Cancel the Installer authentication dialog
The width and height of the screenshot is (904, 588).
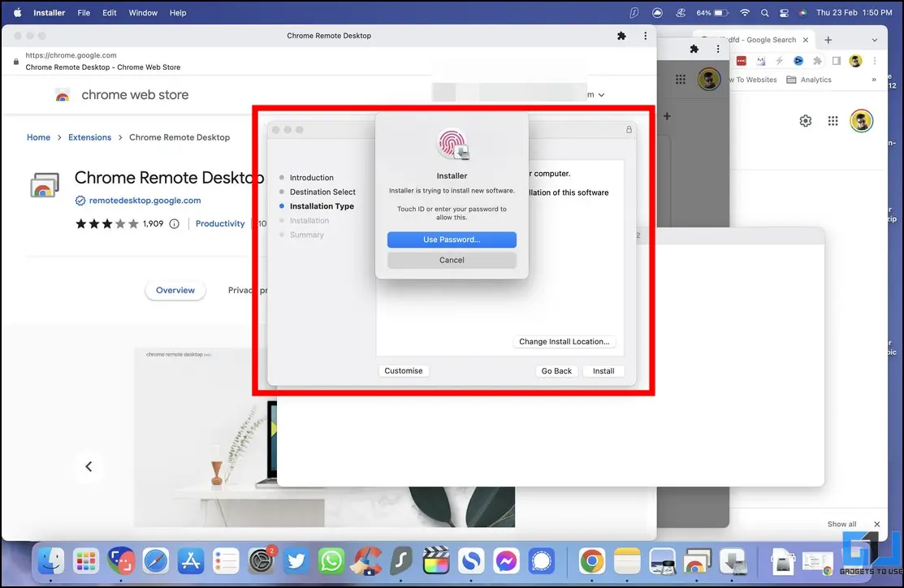(x=452, y=260)
